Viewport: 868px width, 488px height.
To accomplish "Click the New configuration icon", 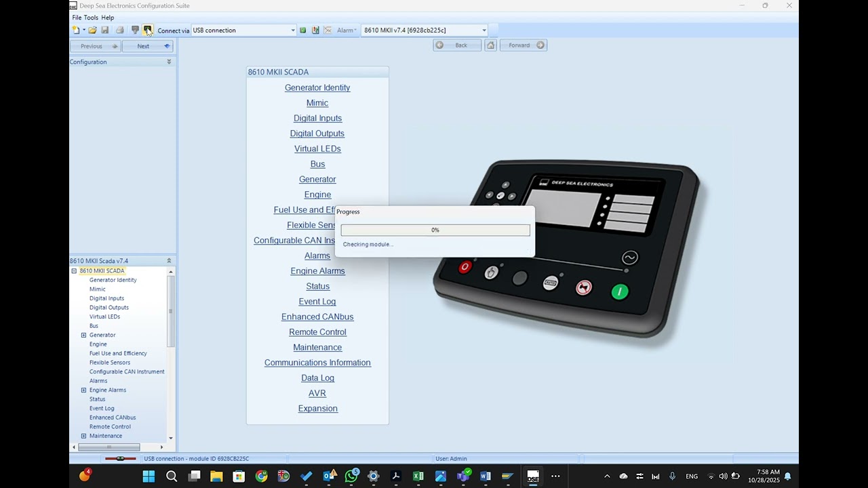I will [76, 30].
